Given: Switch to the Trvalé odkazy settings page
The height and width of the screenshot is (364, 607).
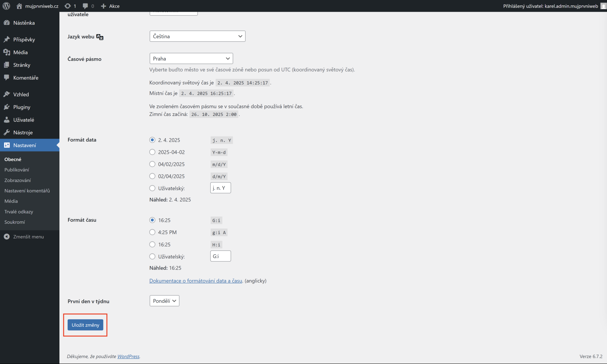Looking at the screenshot, I should tap(19, 211).
